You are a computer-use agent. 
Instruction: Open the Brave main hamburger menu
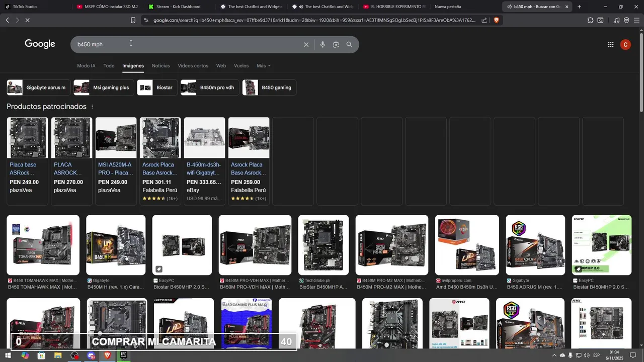[x=636, y=20]
